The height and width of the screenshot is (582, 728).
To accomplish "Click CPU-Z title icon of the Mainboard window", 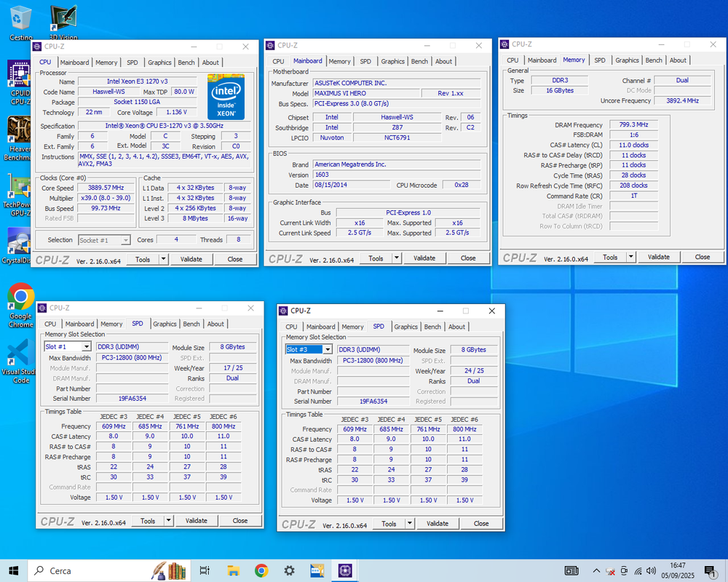I will tap(270, 46).
